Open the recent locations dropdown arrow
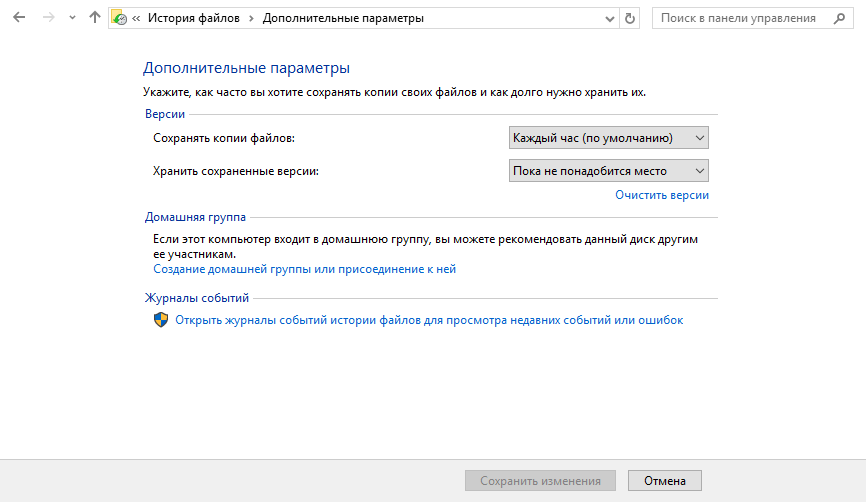 (71, 18)
